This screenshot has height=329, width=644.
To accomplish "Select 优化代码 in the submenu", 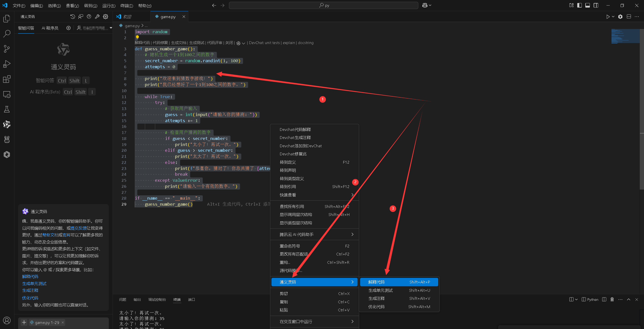I will pyautogui.click(x=399, y=307).
